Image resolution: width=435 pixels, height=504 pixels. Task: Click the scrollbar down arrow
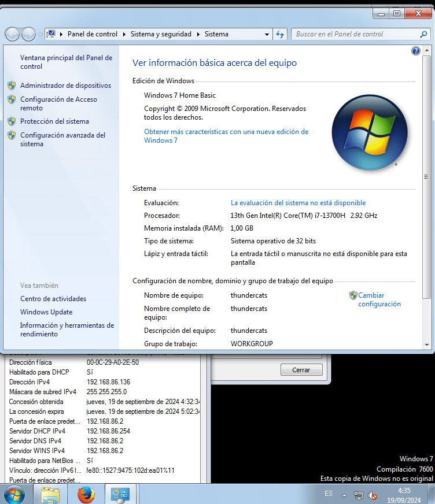pos(426,344)
